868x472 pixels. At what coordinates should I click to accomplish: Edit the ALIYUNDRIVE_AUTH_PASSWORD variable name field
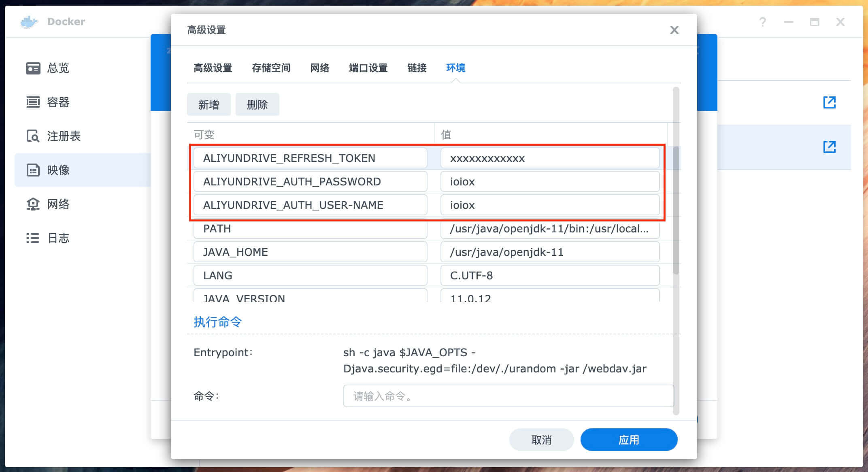coord(311,181)
